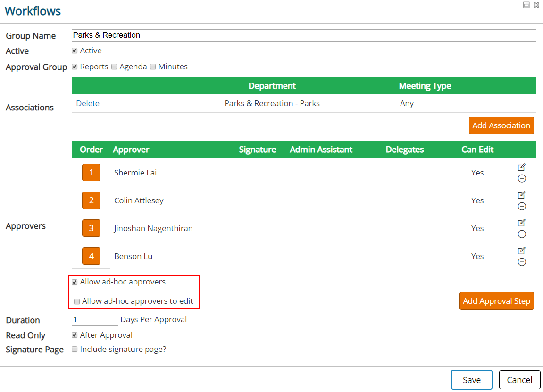
Task: Edit Benson Lu's approval step
Action: (x=521, y=250)
